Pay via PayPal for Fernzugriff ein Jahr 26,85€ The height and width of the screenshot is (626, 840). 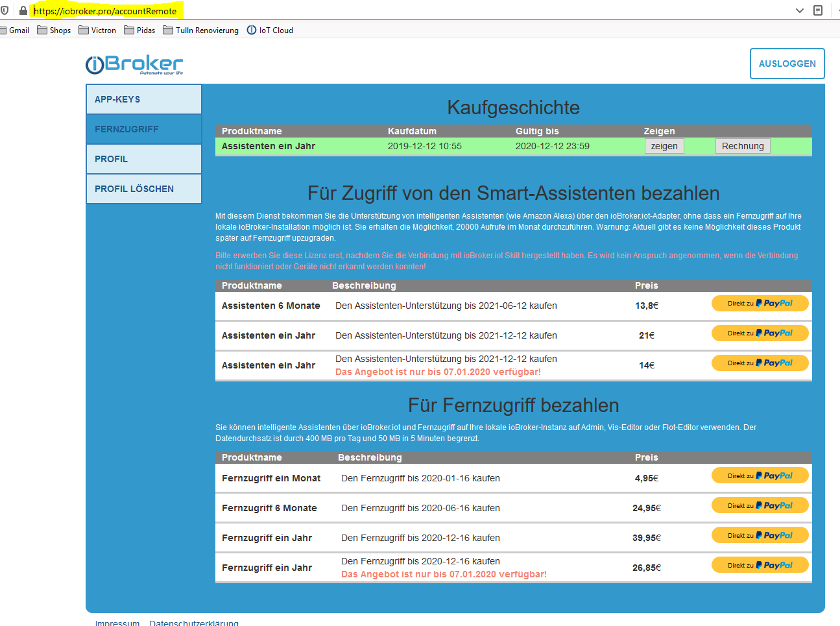click(x=760, y=566)
